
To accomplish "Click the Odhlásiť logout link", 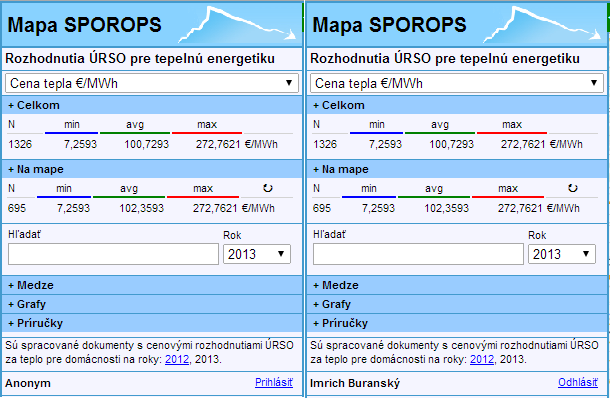I will click(578, 382).
